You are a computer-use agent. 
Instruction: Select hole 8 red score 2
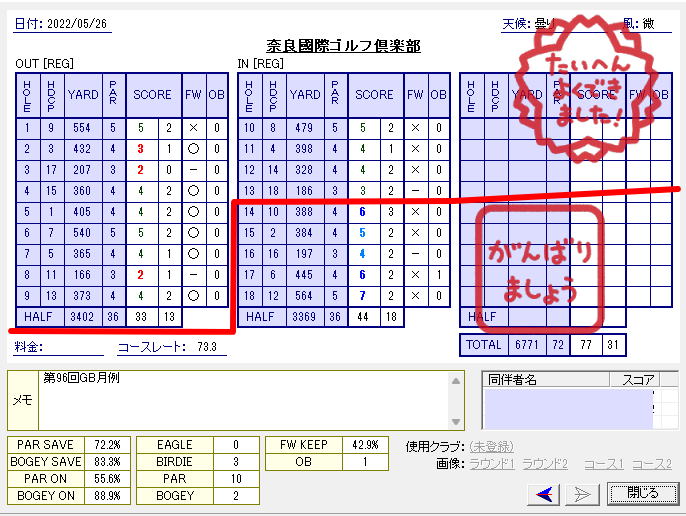coord(140,275)
